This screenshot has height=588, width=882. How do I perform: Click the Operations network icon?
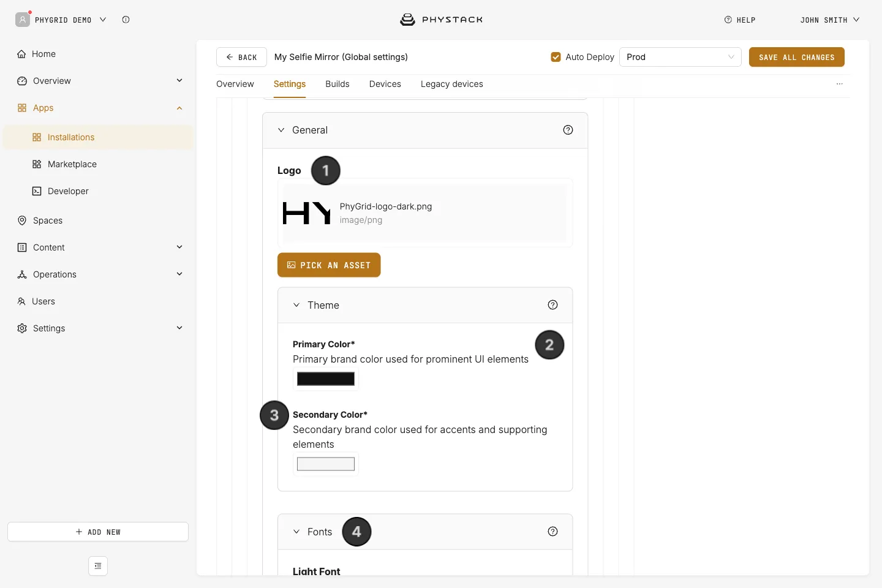(22, 274)
